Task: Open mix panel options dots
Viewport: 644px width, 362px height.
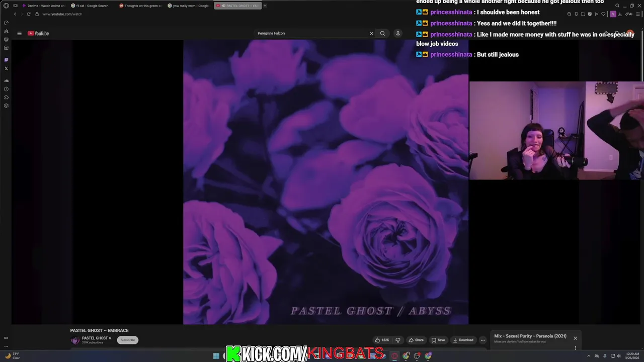Action: coord(575,347)
